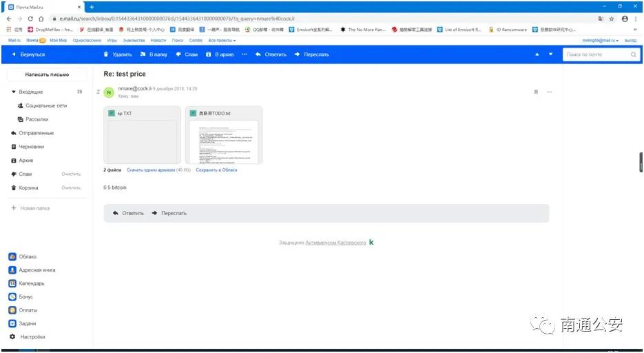
Task: Go to previous message with up arrow
Action: pyautogui.click(x=537, y=54)
